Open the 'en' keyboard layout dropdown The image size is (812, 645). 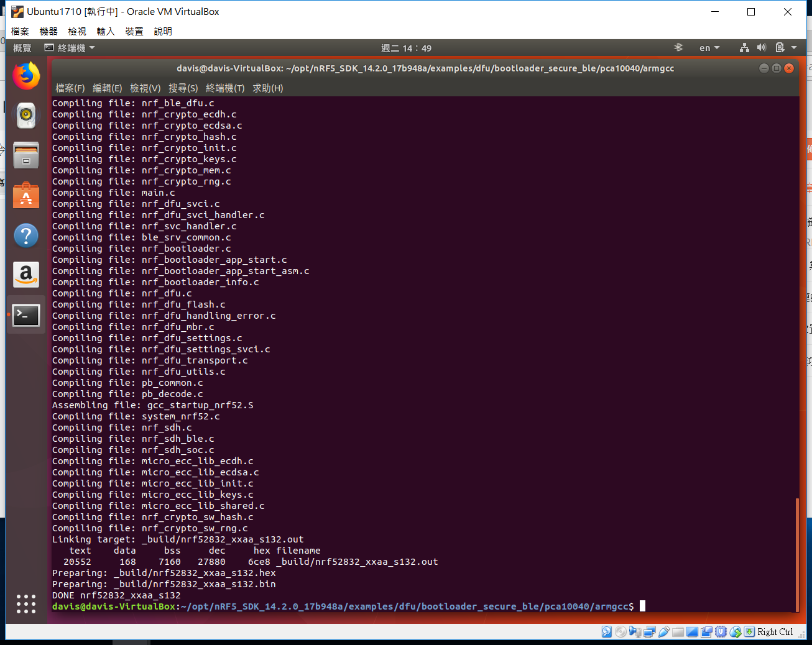click(x=709, y=48)
